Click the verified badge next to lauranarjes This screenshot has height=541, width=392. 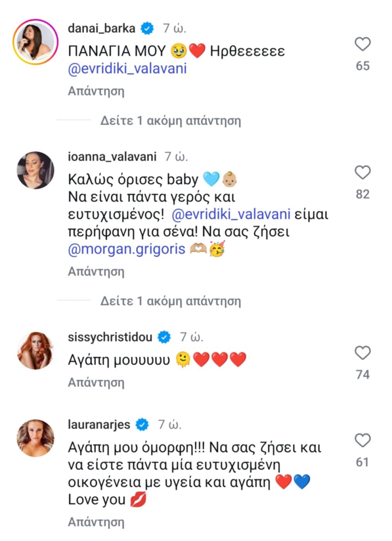coord(143,425)
